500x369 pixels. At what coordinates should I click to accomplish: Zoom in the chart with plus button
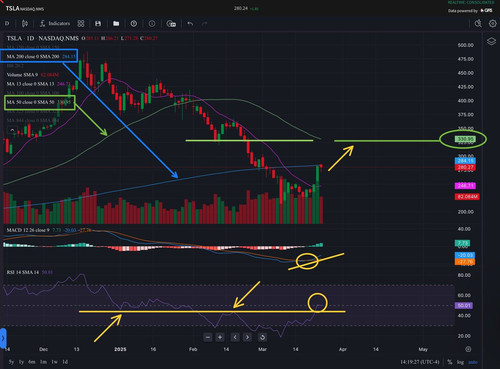tap(220, 337)
